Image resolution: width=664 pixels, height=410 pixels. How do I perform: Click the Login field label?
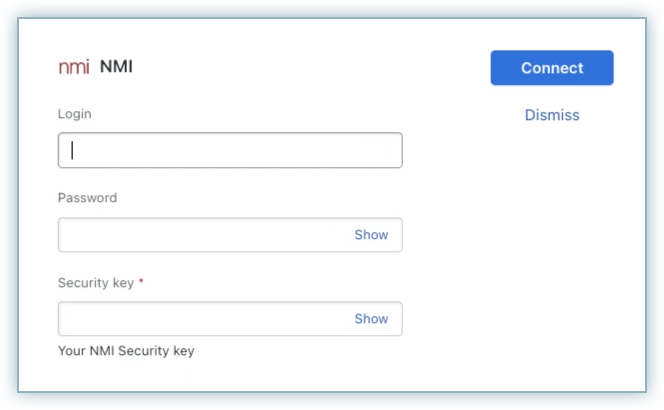click(x=74, y=114)
